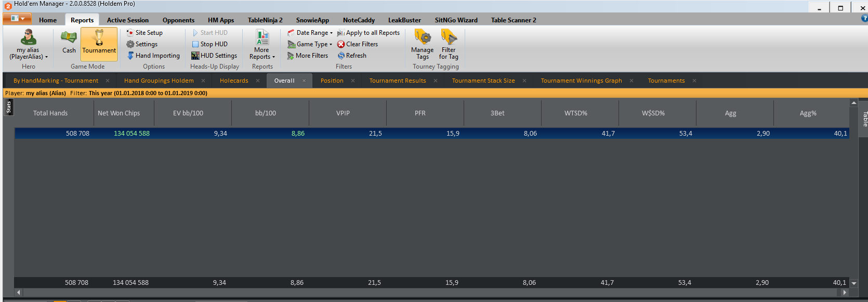This screenshot has width=868, height=302.
Task: Select the Hand Groupings Holdem report tab
Action: [x=159, y=81]
